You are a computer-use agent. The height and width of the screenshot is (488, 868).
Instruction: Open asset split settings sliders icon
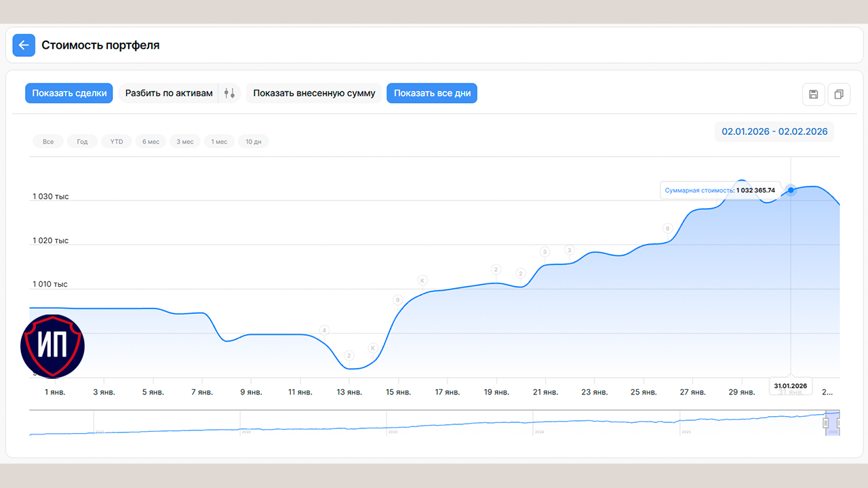coord(230,94)
